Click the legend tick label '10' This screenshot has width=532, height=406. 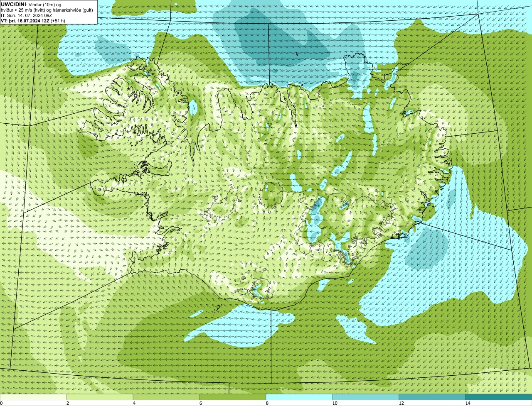[335, 403]
